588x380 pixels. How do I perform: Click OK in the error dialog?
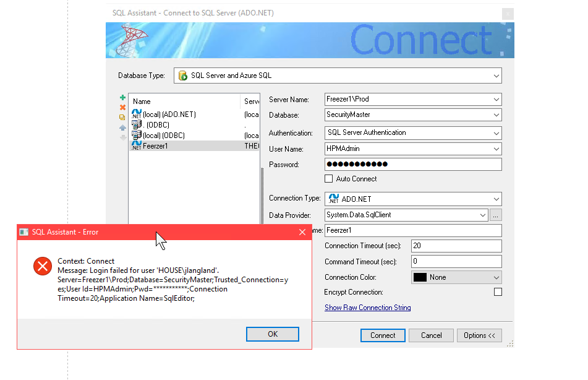273,334
